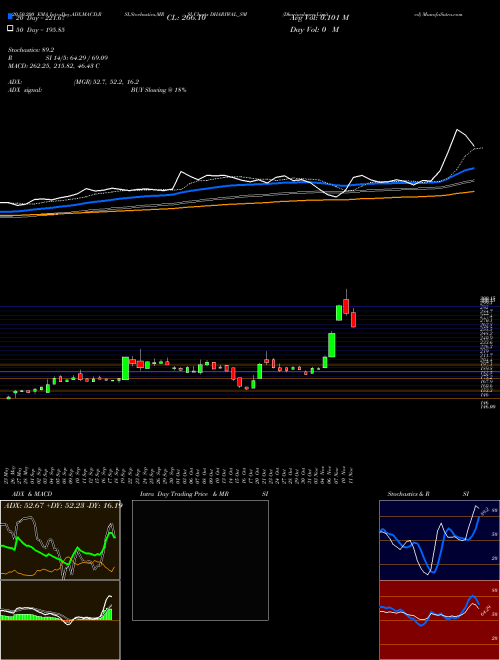
Task: Click the Intra Day Trading Price & MR title
Action: [184, 494]
